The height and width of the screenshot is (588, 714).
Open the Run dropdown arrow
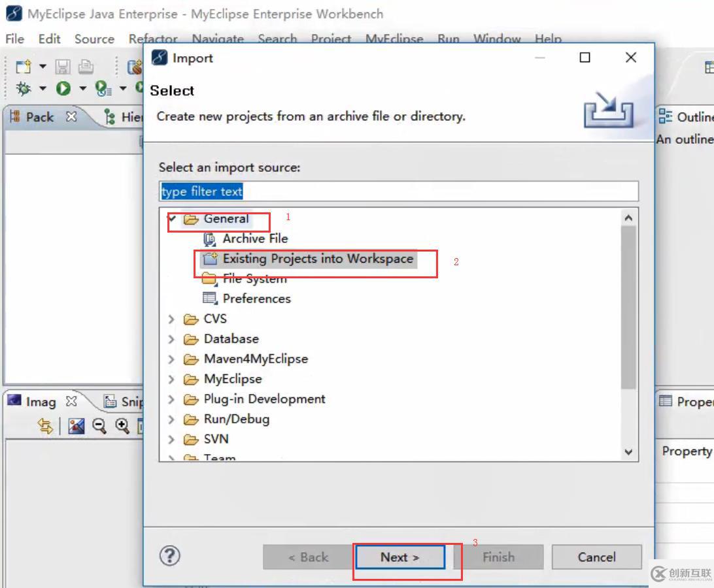(83, 88)
